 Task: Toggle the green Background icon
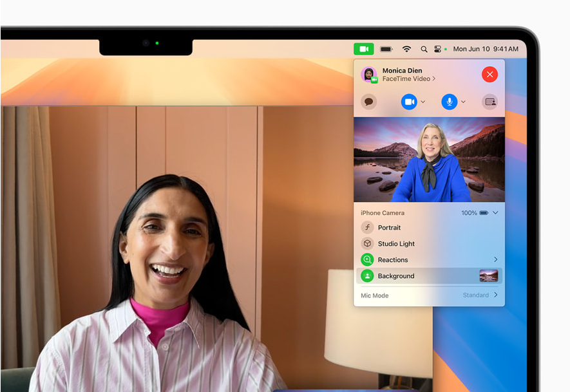click(x=367, y=275)
